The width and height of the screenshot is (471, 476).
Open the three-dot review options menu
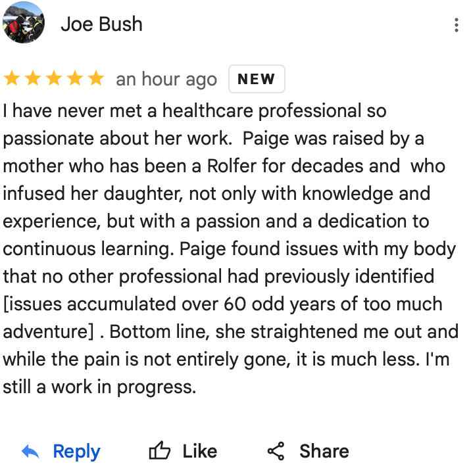pyautogui.click(x=457, y=26)
